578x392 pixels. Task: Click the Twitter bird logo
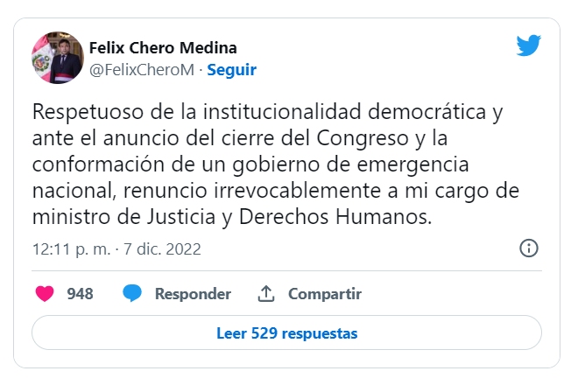[x=528, y=46]
